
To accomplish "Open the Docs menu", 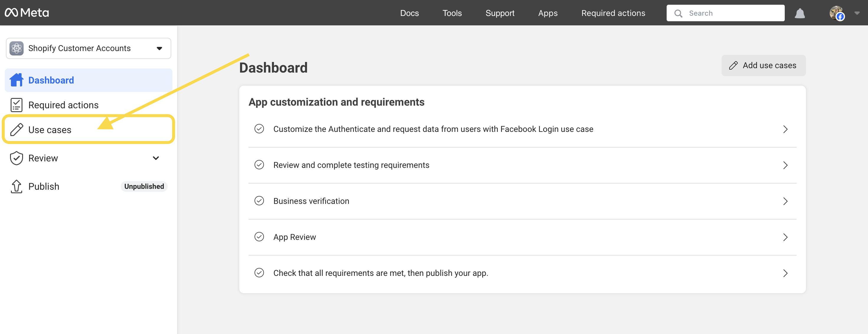I will pyautogui.click(x=409, y=13).
